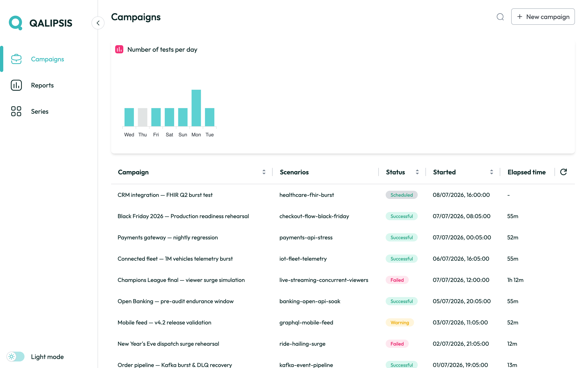Open New Year's Eve dispatch surge rehearsal
This screenshot has width=588, height=368.
(x=168, y=344)
